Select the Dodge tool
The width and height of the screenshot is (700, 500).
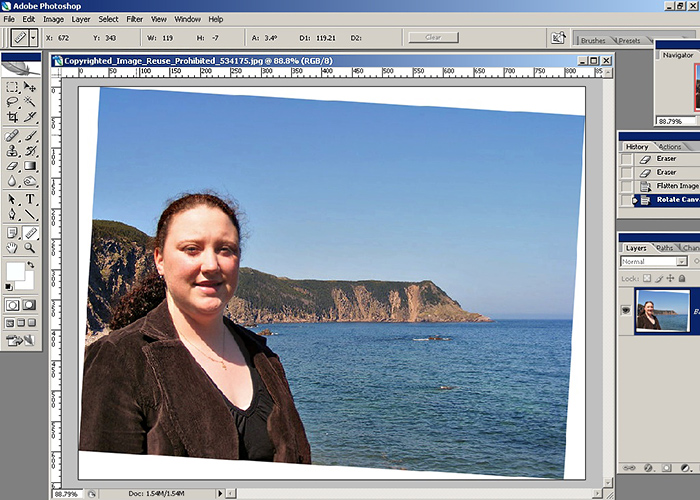tap(29, 181)
